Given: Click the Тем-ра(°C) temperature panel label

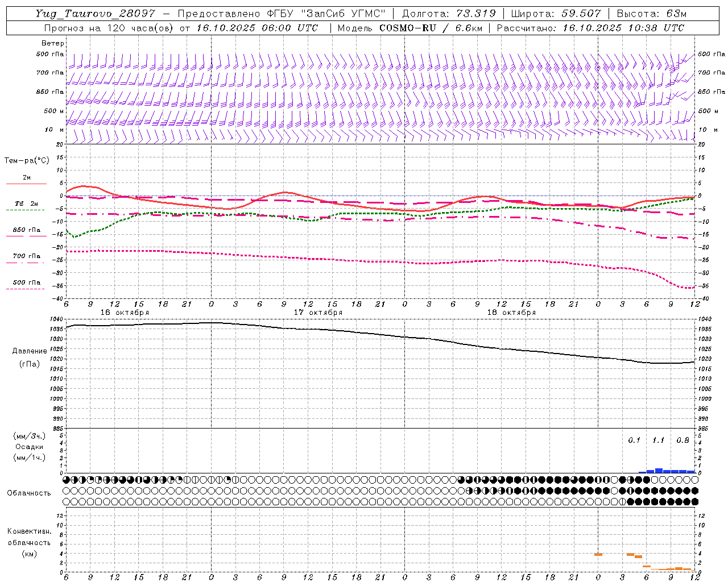Looking at the screenshot, I should 27,161.
